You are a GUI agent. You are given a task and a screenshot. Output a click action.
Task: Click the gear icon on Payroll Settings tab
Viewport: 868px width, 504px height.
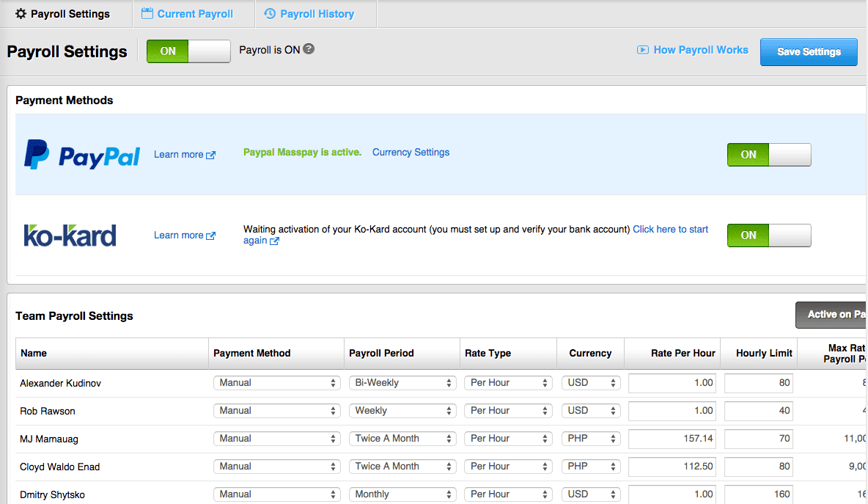click(x=21, y=13)
